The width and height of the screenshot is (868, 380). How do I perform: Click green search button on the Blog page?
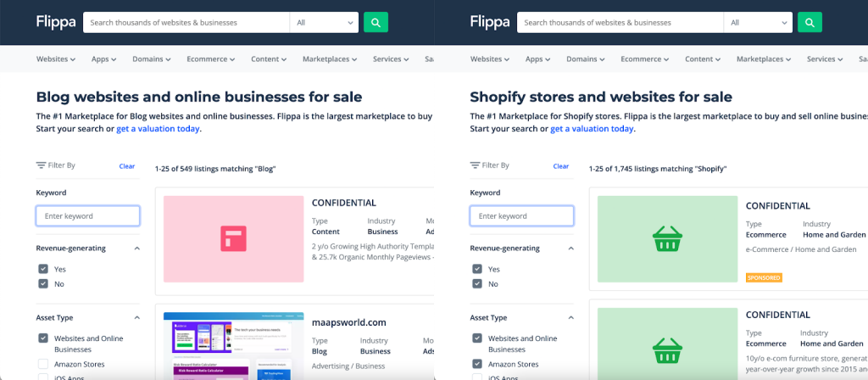pos(376,23)
